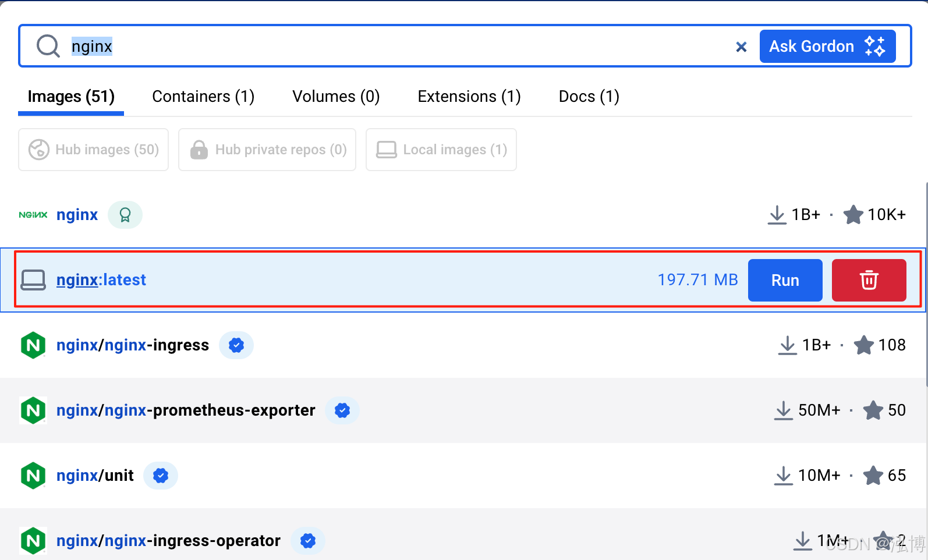Image resolution: width=928 pixels, height=560 pixels.
Task: Click the 197.71 MB size text
Action: (x=697, y=280)
